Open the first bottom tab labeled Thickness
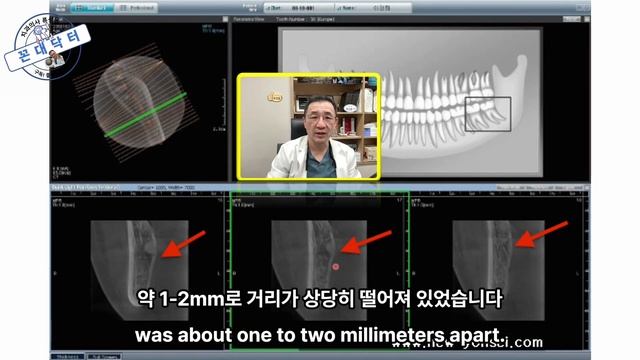 click(68, 357)
